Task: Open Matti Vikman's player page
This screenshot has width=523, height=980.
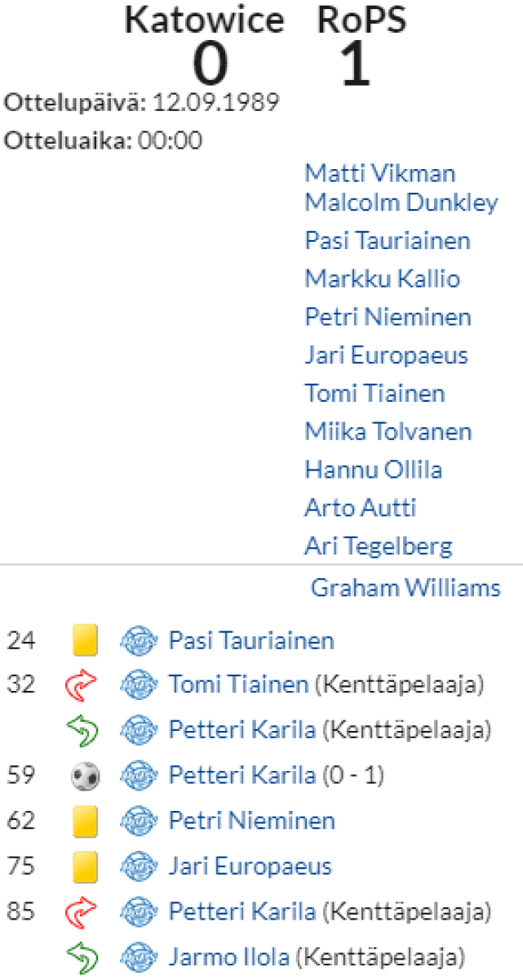Action: tap(379, 174)
